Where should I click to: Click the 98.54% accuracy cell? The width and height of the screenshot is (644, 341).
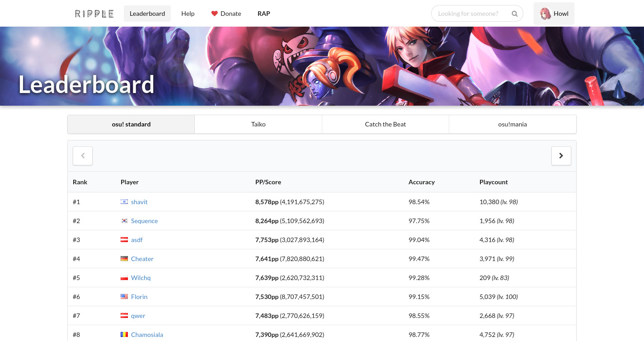[419, 202]
